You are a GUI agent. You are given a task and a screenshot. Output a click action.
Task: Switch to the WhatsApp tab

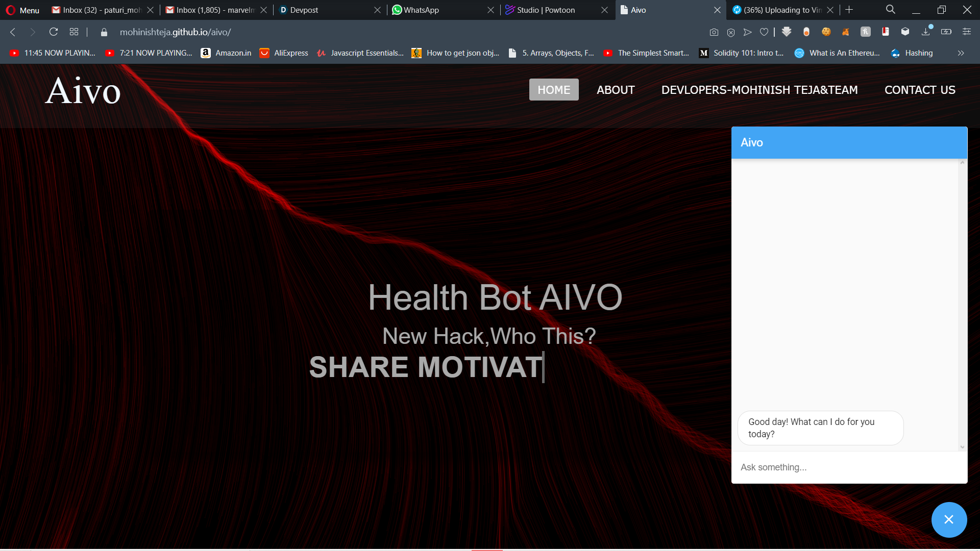coord(421,10)
